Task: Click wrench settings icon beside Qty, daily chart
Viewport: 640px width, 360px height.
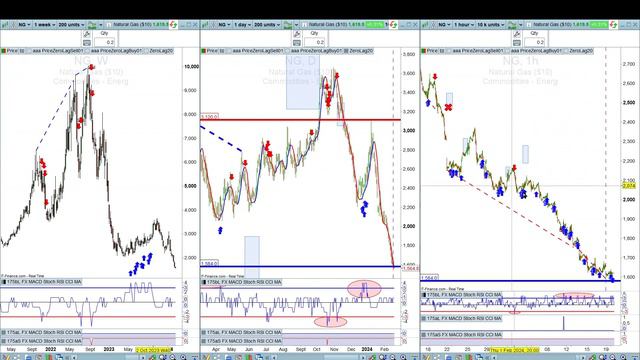Action: coord(297,34)
